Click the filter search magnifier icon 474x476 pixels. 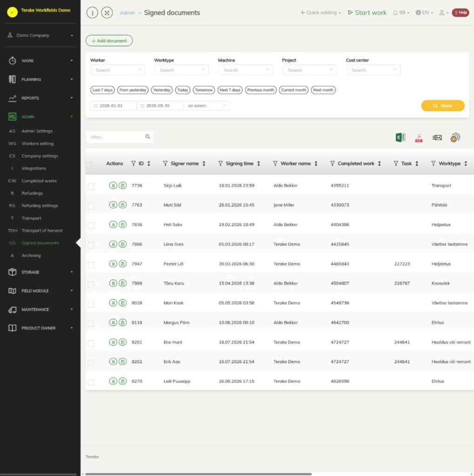coord(147,137)
